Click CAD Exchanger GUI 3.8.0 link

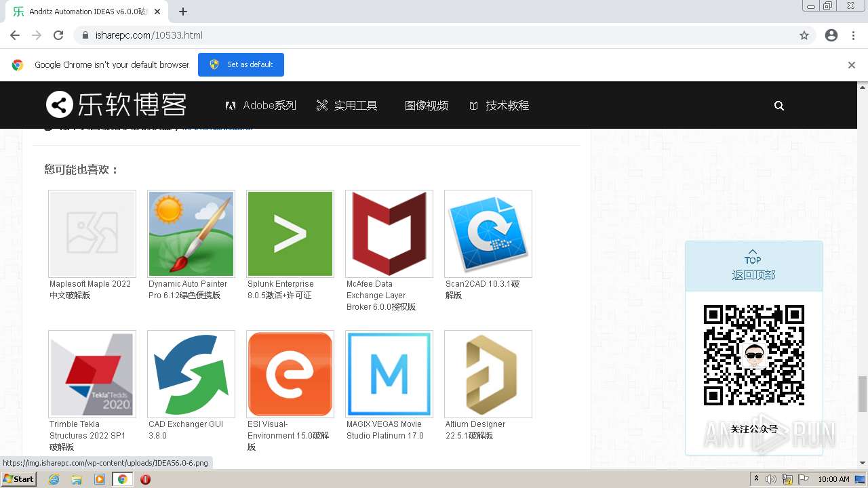[x=186, y=430]
